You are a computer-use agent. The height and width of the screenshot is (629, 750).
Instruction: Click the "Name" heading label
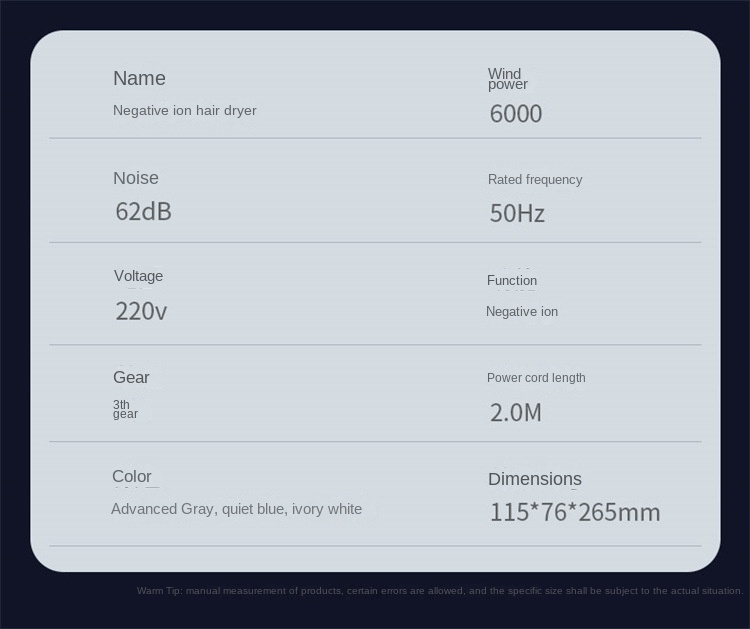tap(139, 78)
